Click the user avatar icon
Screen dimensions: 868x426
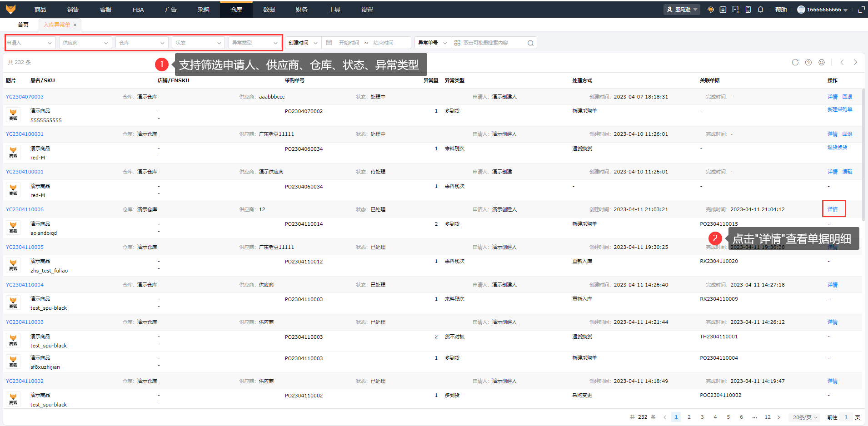[801, 10]
